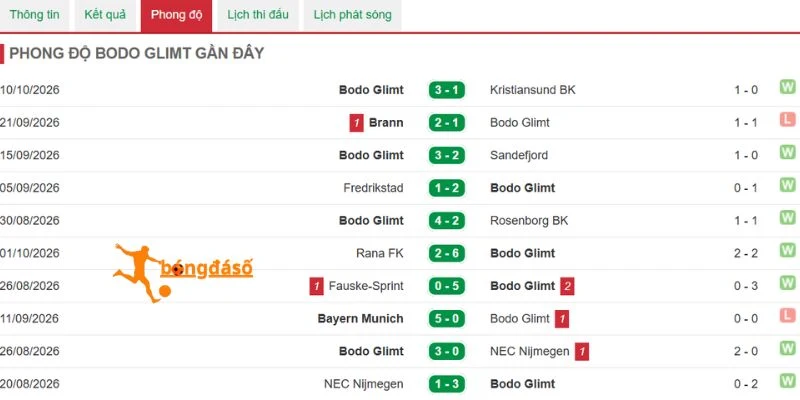Click the 2 - 6 Rana FK score badge
Image resolution: width=800 pixels, height=400 pixels.
pyautogui.click(x=447, y=254)
